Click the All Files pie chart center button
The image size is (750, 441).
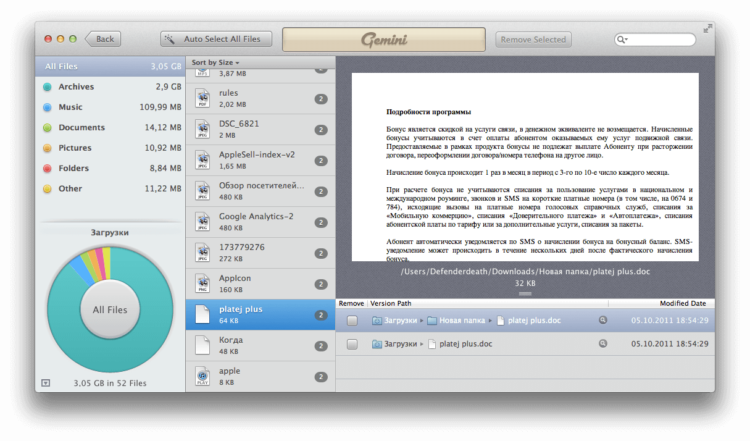pyautogui.click(x=110, y=309)
